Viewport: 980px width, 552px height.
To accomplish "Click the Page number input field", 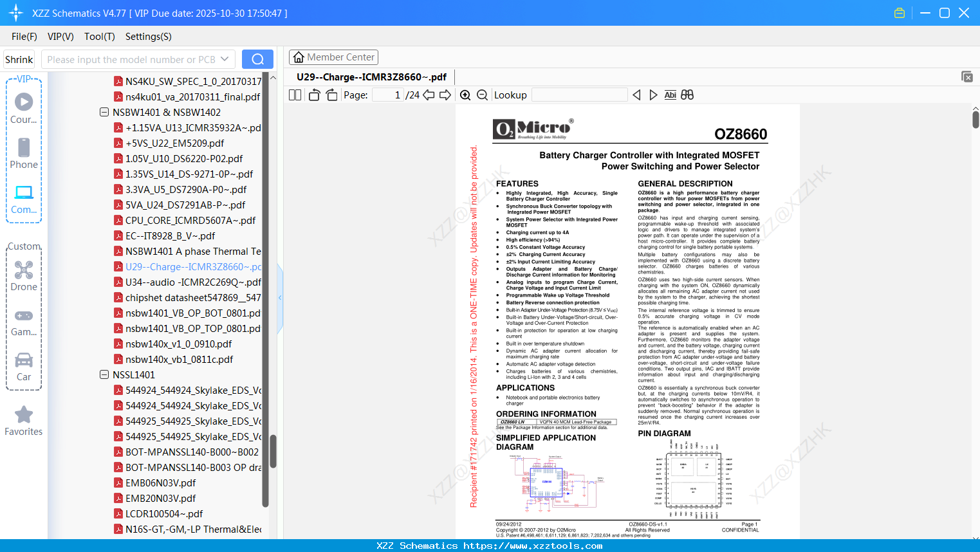I will coord(388,95).
